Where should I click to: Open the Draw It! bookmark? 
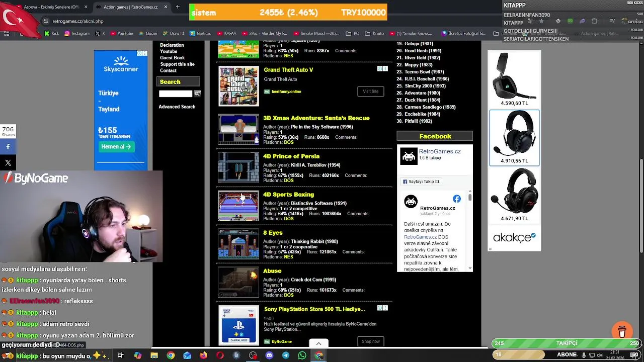(x=173, y=34)
